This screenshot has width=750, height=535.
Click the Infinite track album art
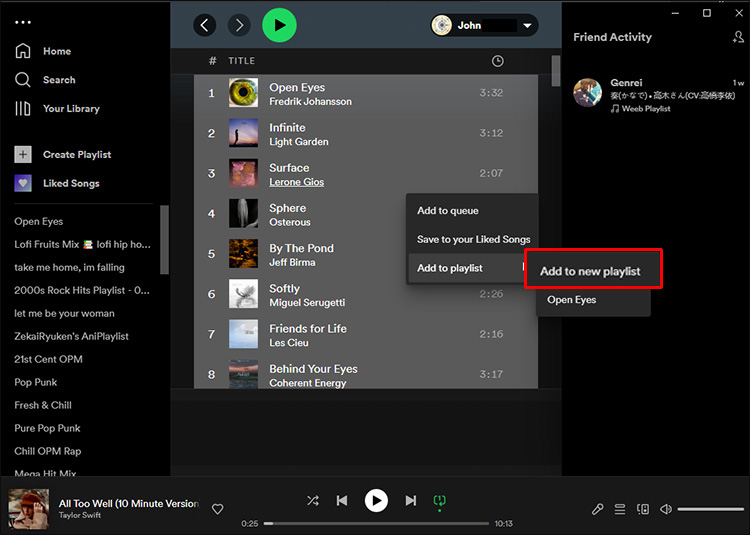(243, 132)
